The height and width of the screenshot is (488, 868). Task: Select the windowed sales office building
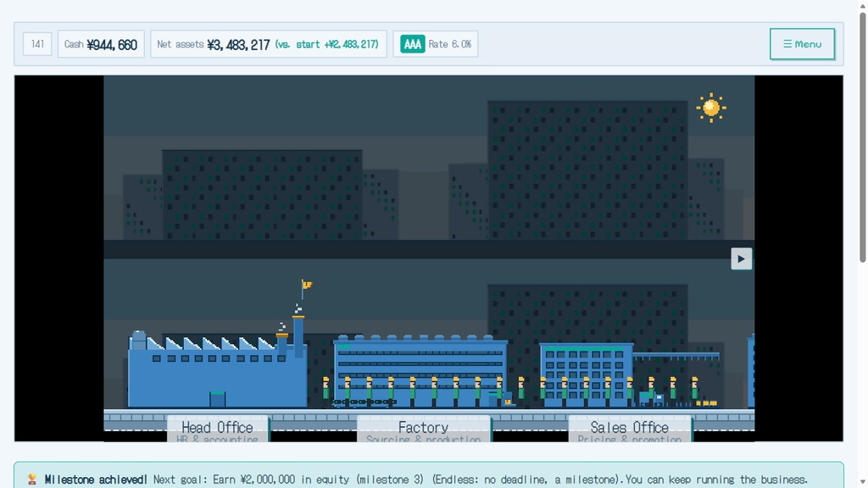587,375
